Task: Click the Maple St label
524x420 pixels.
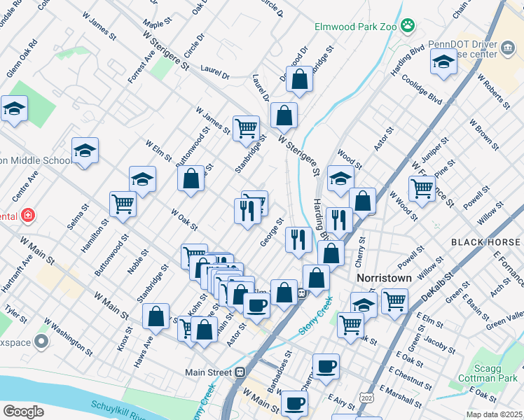Action: tap(158, 22)
